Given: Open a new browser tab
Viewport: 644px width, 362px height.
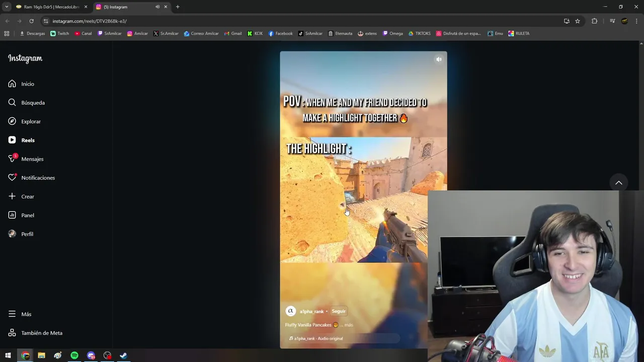Looking at the screenshot, I should point(178,7).
